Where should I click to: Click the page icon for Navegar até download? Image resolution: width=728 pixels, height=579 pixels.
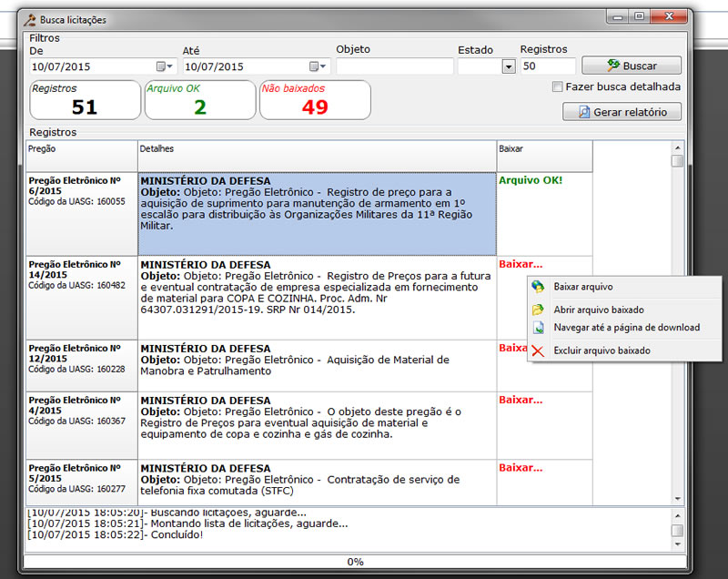click(538, 328)
